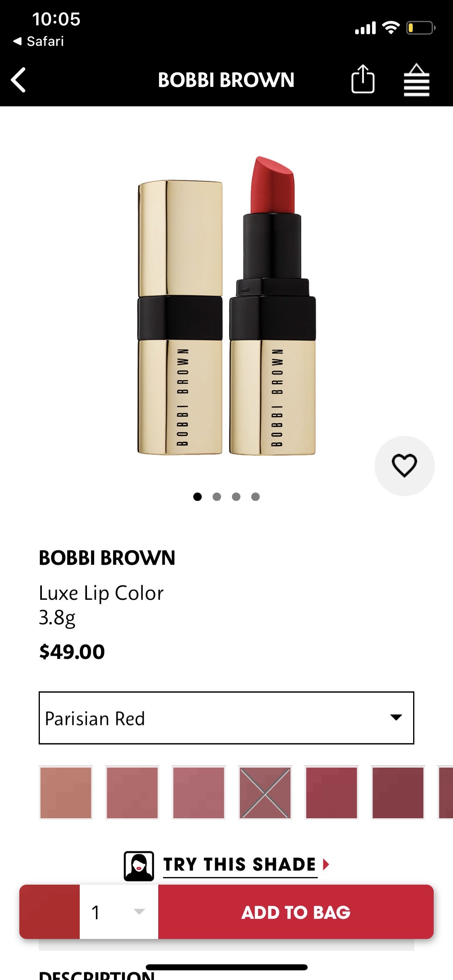Screen dimensions: 453x980
Task: Jump to fourth product image dot
Action: (x=255, y=497)
